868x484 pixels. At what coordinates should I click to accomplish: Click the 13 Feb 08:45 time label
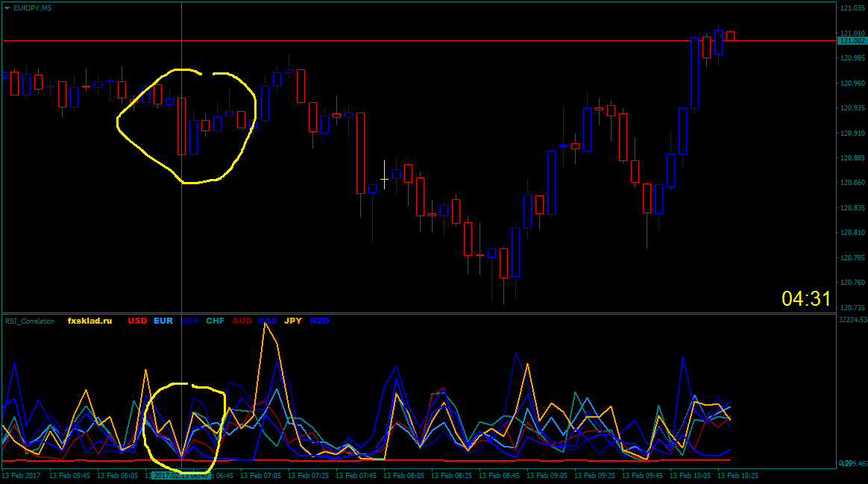pyautogui.click(x=500, y=476)
